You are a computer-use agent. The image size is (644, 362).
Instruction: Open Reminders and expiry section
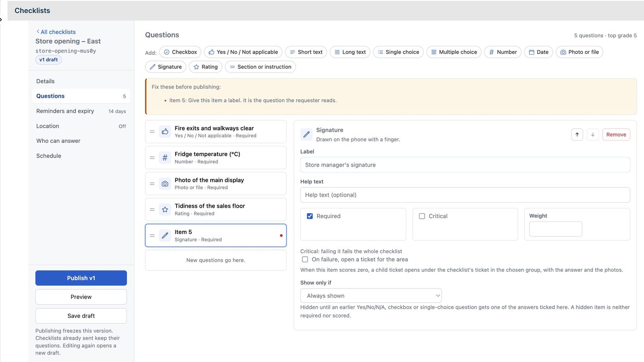coord(81,111)
